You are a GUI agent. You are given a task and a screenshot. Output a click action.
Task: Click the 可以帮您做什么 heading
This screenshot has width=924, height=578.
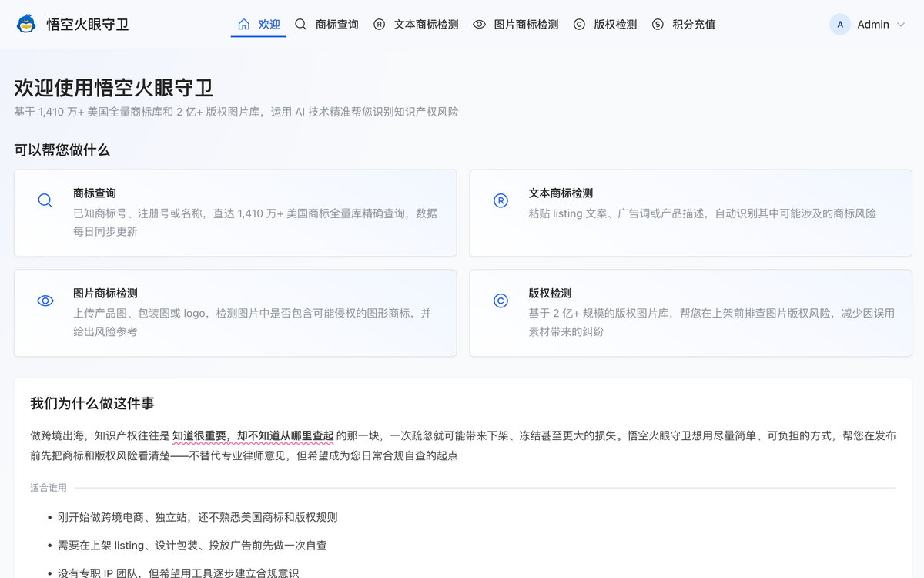point(62,150)
